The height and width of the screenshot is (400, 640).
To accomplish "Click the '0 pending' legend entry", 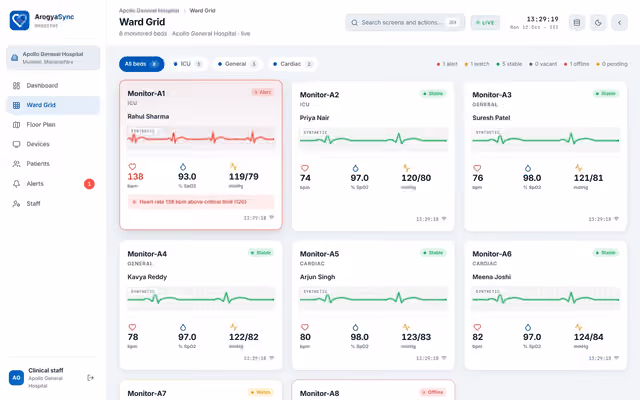I will (611, 64).
